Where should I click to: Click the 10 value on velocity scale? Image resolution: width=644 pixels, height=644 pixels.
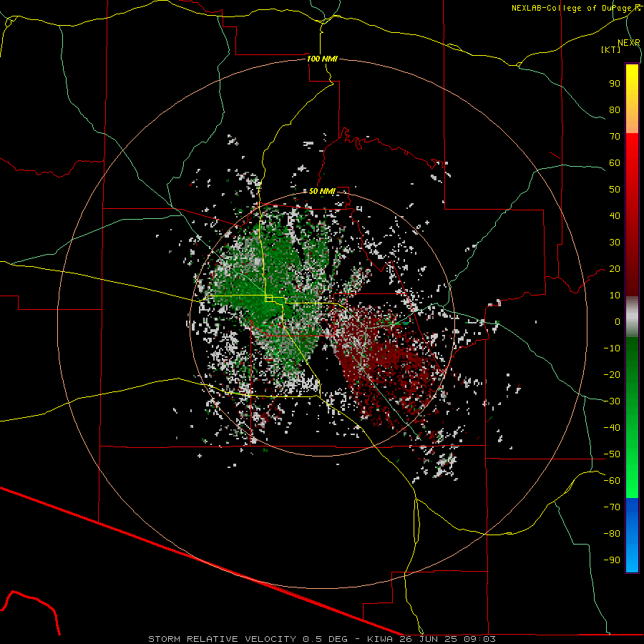(x=615, y=296)
